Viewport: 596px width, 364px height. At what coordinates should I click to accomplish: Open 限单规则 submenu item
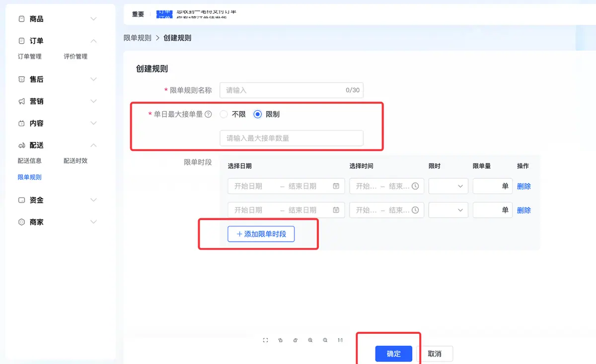click(30, 177)
